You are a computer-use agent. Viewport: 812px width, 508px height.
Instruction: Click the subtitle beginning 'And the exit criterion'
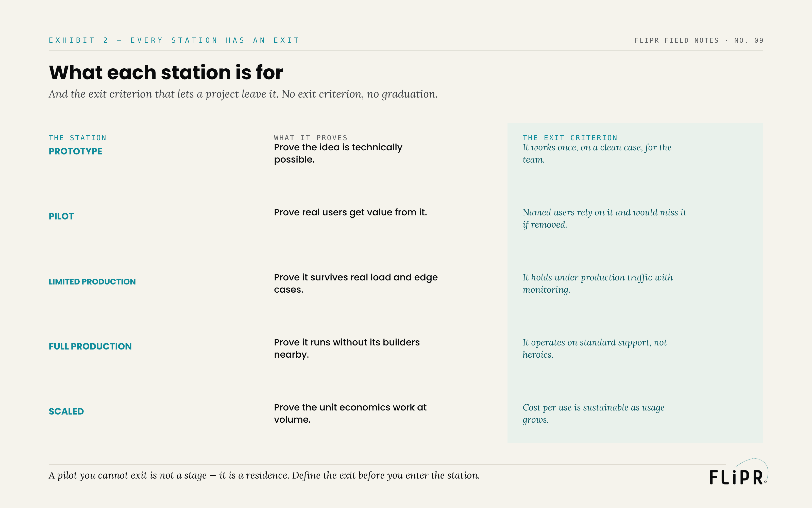click(x=243, y=94)
